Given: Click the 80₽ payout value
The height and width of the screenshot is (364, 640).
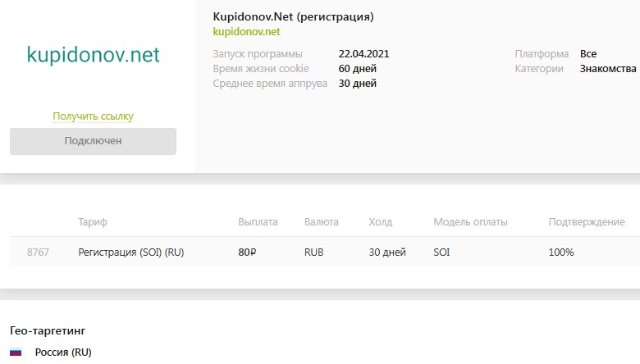Looking at the screenshot, I should pyautogui.click(x=246, y=253).
